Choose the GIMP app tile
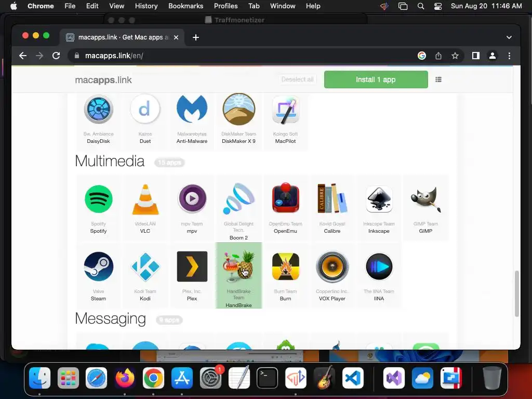532x399 pixels. [425, 208]
